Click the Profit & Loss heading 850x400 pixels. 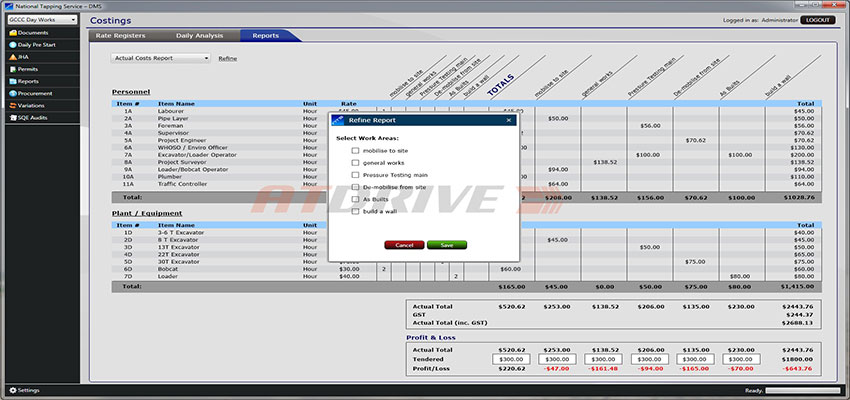[431, 338]
